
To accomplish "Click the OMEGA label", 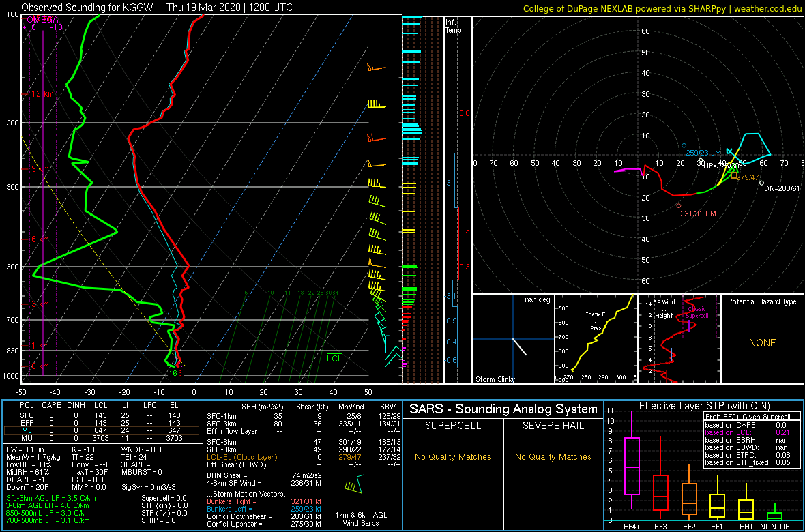I will click(42, 20).
